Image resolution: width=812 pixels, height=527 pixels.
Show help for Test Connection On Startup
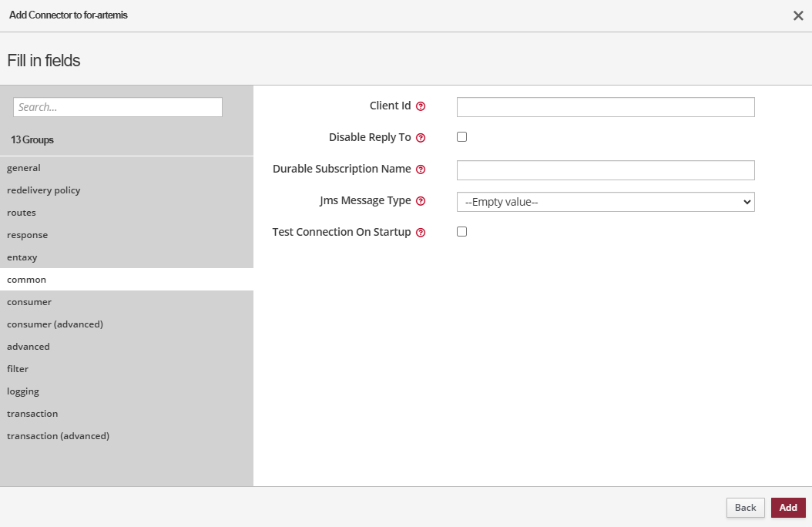point(421,233)
